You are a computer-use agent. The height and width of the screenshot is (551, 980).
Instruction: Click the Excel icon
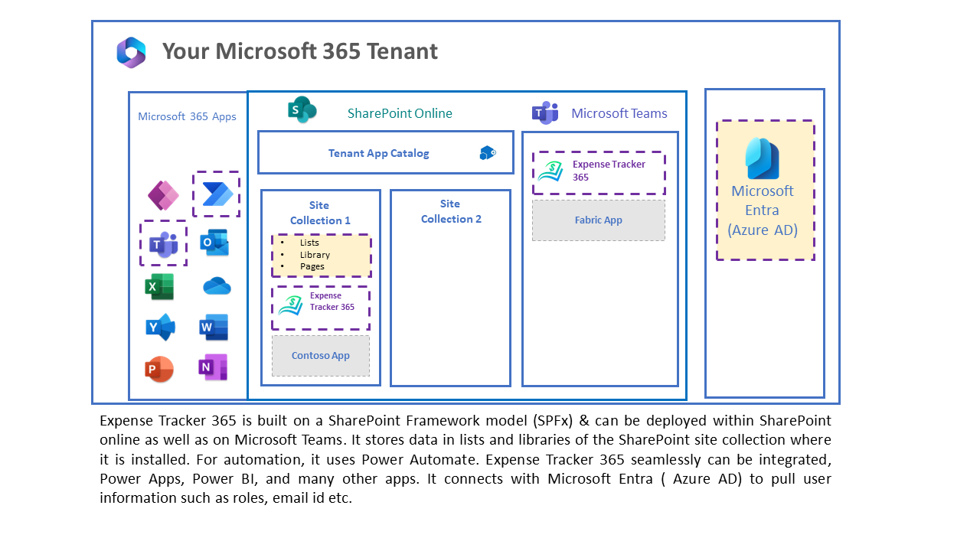[159, 287]
